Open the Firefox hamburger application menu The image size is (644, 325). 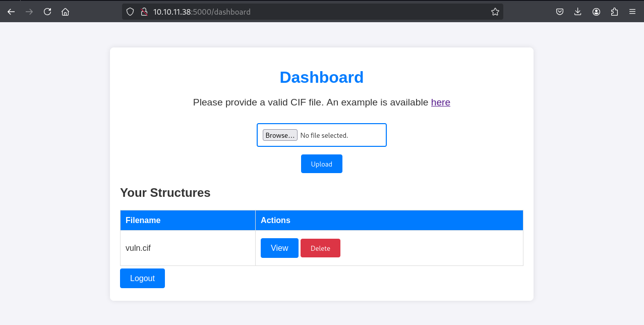632,12
